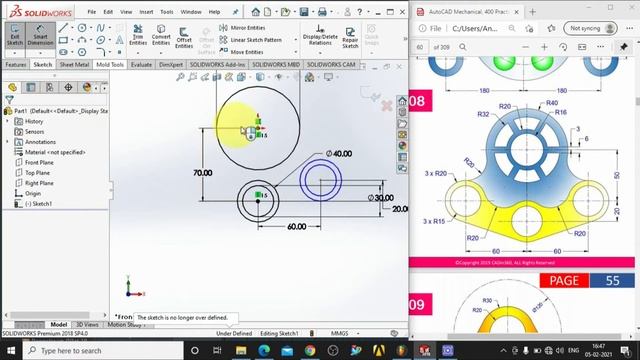
Task: Click the New document icon
Action: tap(268, 12)
